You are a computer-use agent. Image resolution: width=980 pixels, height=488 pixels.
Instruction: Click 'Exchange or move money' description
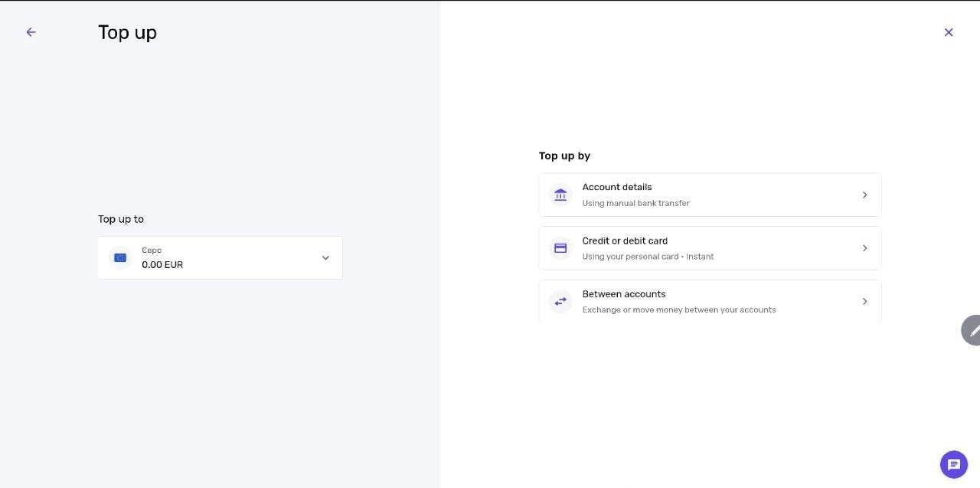tap(679, 310)
